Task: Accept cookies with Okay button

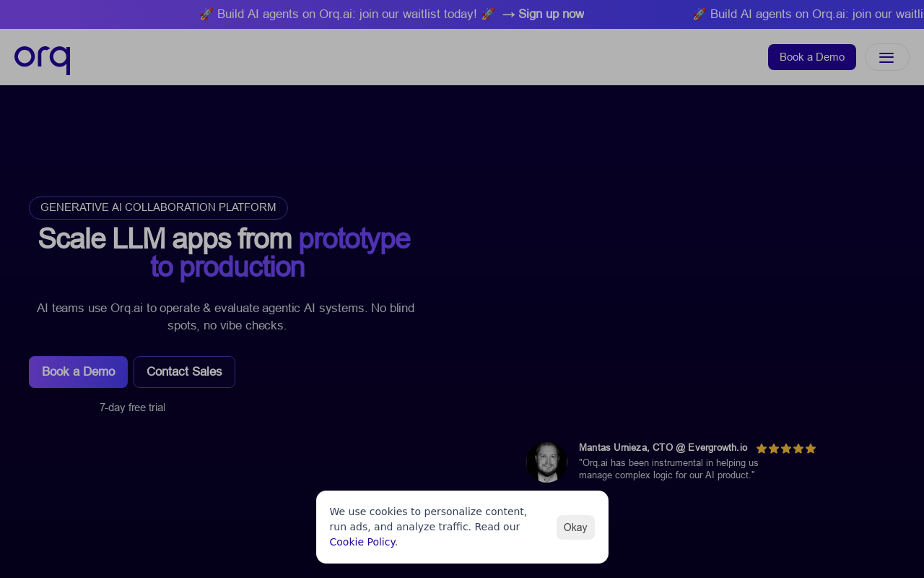Action: pos(575,527)
